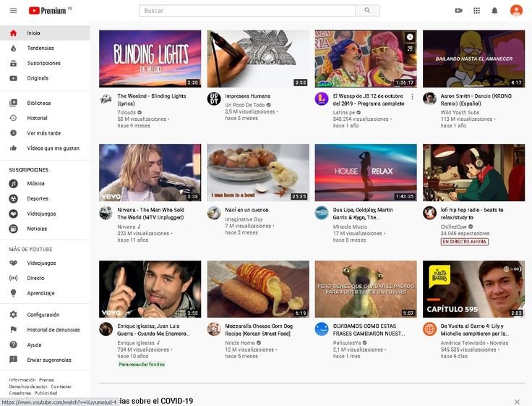
Task: Open the Contactar footer link
Action: [x=61, y=386]
